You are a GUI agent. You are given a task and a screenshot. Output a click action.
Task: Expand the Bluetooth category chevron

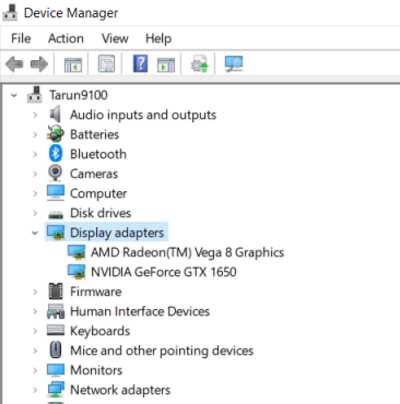click(35, 154)
